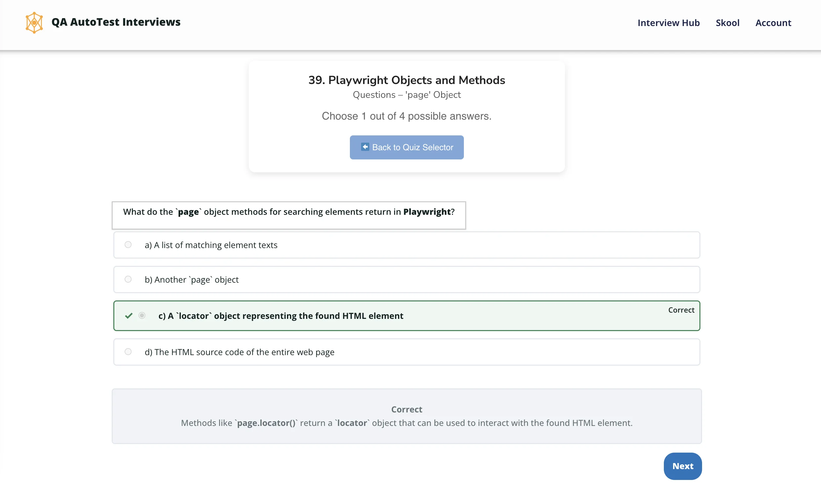Click the 'Correct' badge on answer c

tap(681, 310)
